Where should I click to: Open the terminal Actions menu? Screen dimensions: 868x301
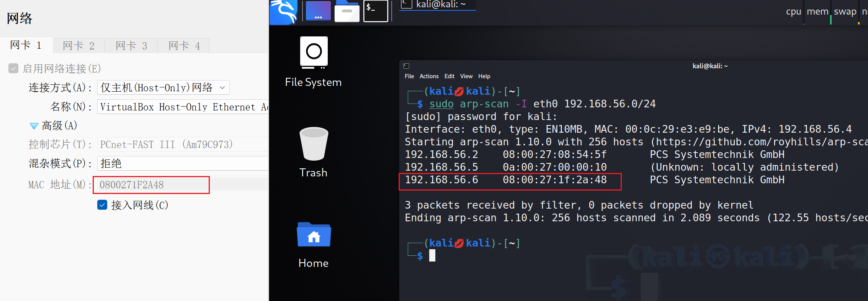point(429,76)
